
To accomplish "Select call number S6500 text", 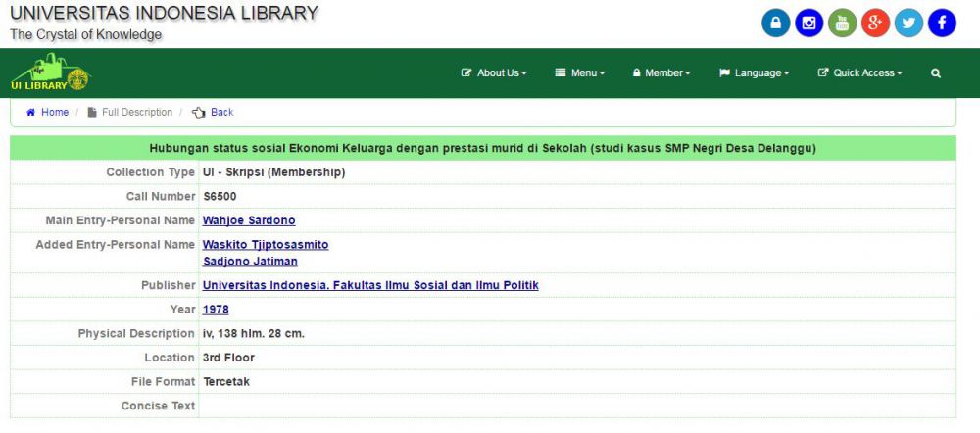I will click(x=220, y=196).
